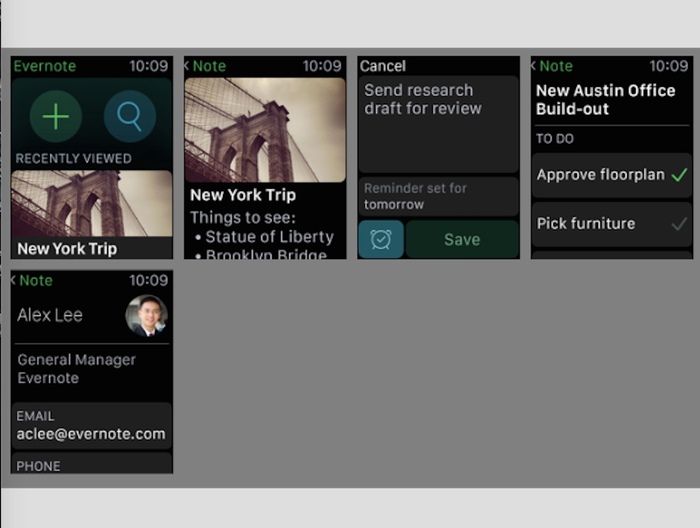Check off Pick furniture item
Viewport: 700px width, 528px height.
679,224
